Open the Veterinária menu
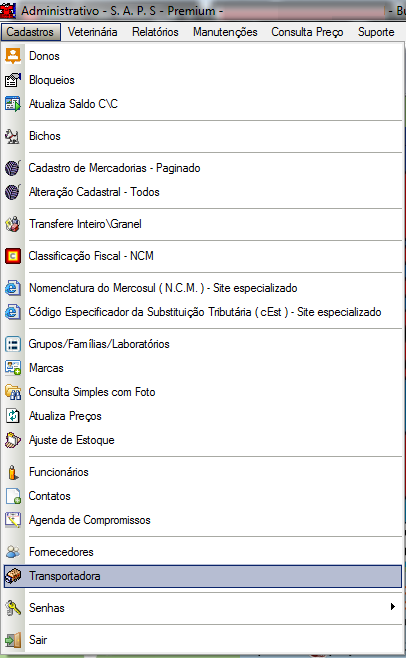 pos(92,32)
